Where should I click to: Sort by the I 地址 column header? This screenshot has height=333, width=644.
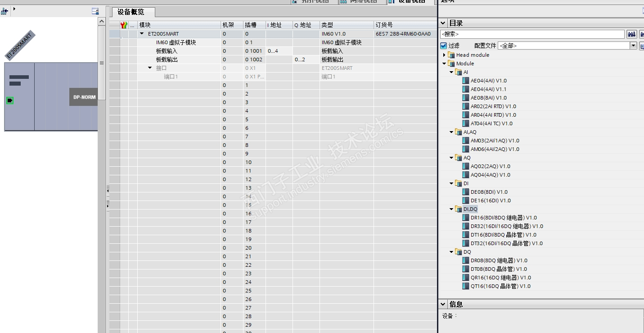279,25
